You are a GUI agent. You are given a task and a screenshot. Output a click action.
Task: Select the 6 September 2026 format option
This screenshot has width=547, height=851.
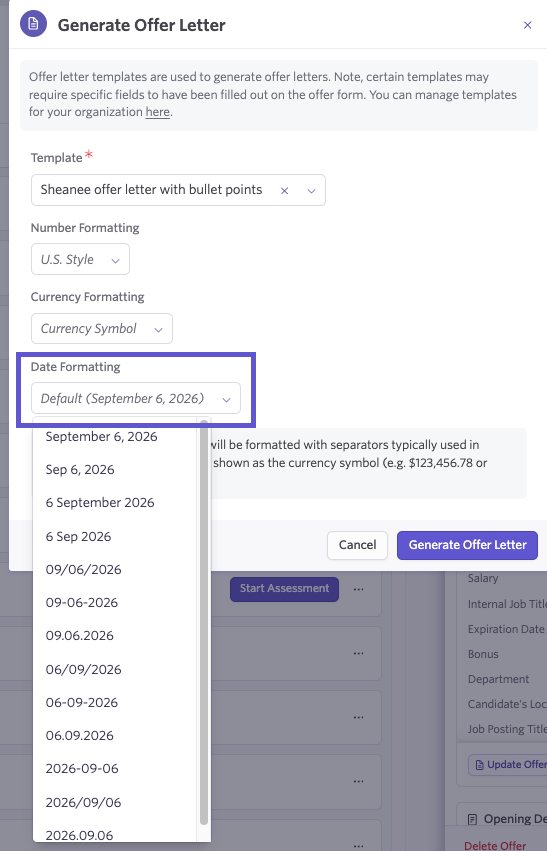[x=100, y=503]
